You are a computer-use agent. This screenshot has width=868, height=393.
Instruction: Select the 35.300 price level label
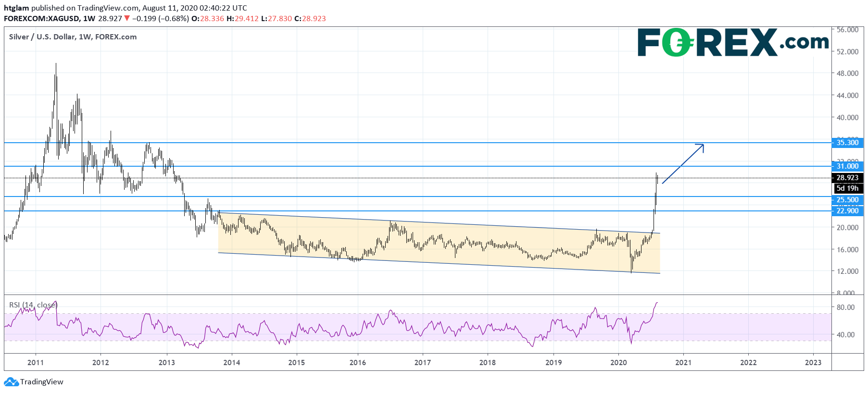point(847,142)
